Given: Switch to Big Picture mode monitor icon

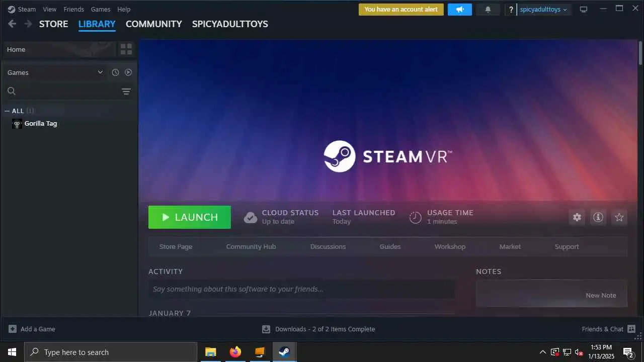Looking at the screenshot, I should click(584, 10).
